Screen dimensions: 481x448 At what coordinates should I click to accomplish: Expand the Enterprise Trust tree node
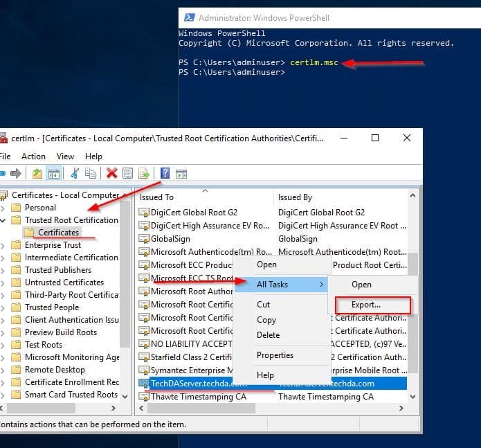click(3, 245)
